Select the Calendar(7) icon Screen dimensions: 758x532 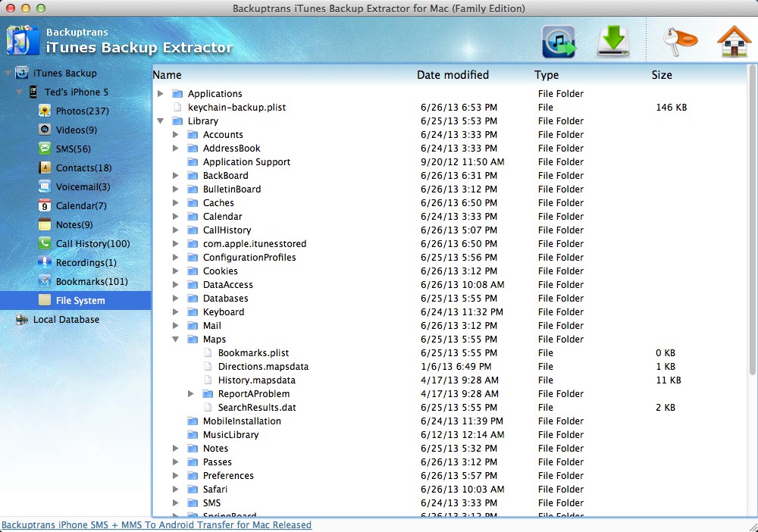click(x=45, y=206)
